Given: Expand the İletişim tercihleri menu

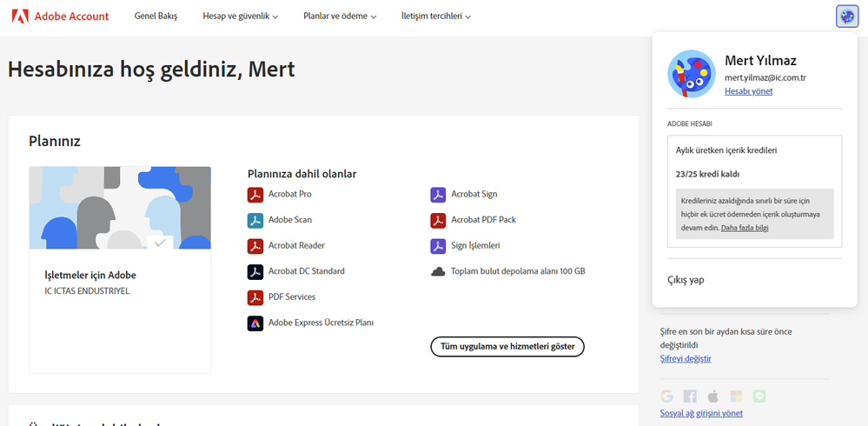Looking at the screenshot, I should pyautogui.click(x=436, y=17).
